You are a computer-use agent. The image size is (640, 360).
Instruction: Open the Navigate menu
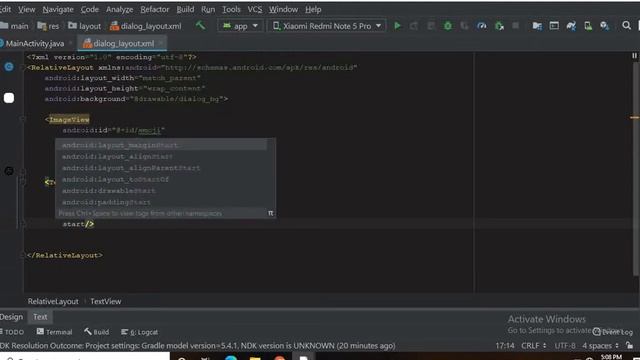point(58,9)
